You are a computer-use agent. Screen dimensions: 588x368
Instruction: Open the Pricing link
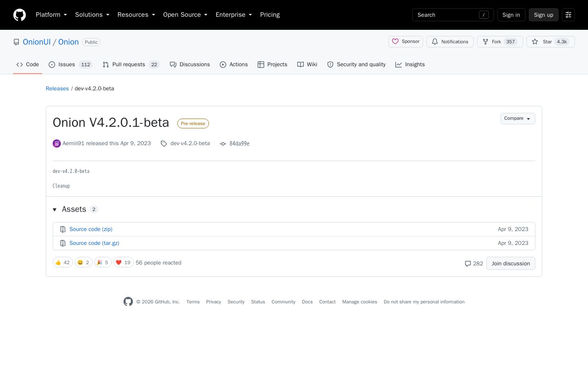(x=270, y=15)
